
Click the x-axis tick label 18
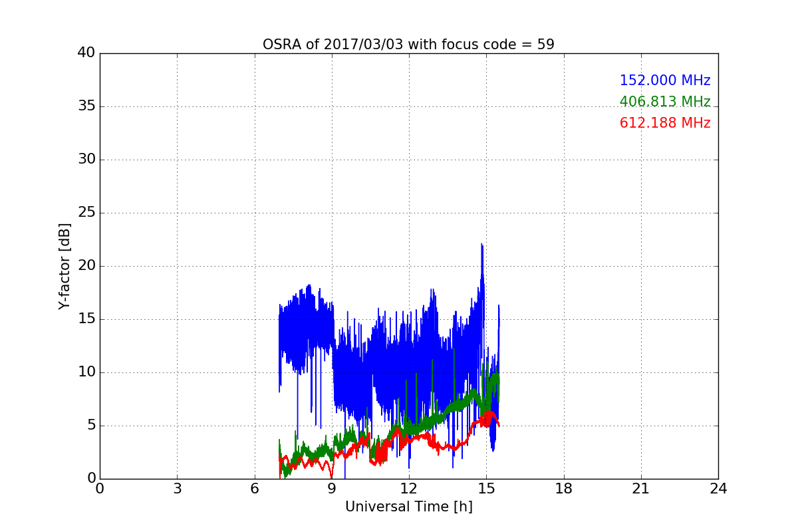tap(564, 489)
